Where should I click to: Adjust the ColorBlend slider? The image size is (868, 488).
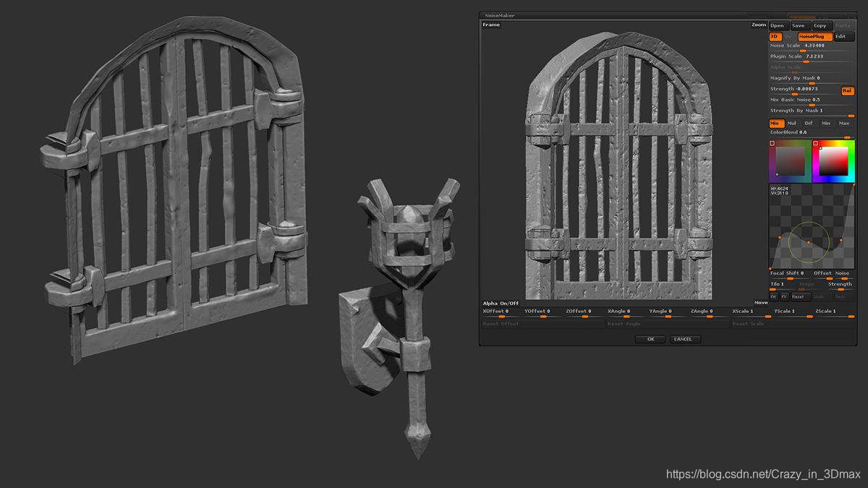810,135
